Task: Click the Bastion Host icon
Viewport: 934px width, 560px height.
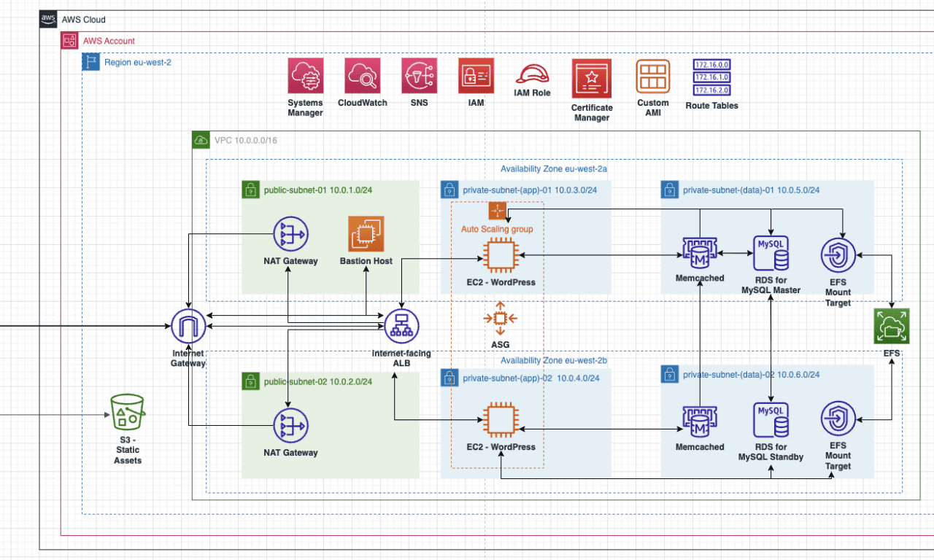Action: pyautogui.click(x=366, y=234)
